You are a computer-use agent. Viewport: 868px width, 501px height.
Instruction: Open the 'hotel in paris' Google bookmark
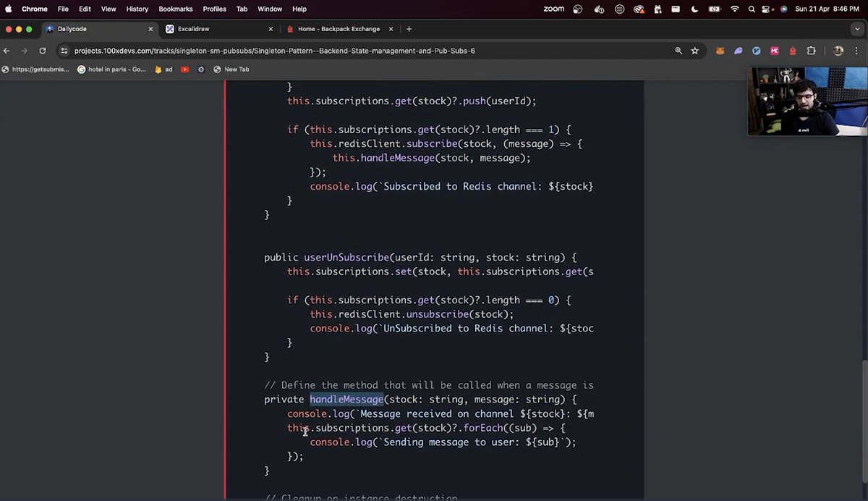coord(112,70)
